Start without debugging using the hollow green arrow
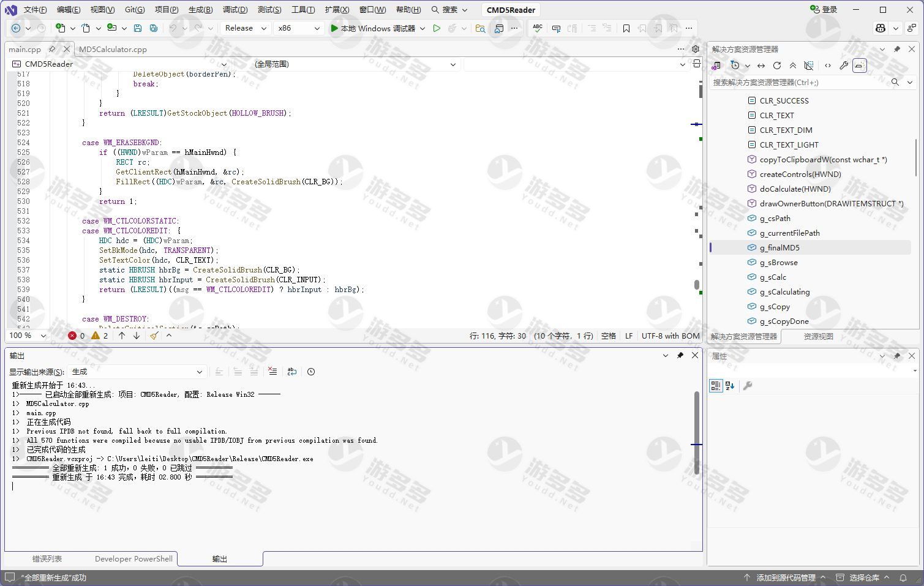The image size is (924, 586). (437, 28)
